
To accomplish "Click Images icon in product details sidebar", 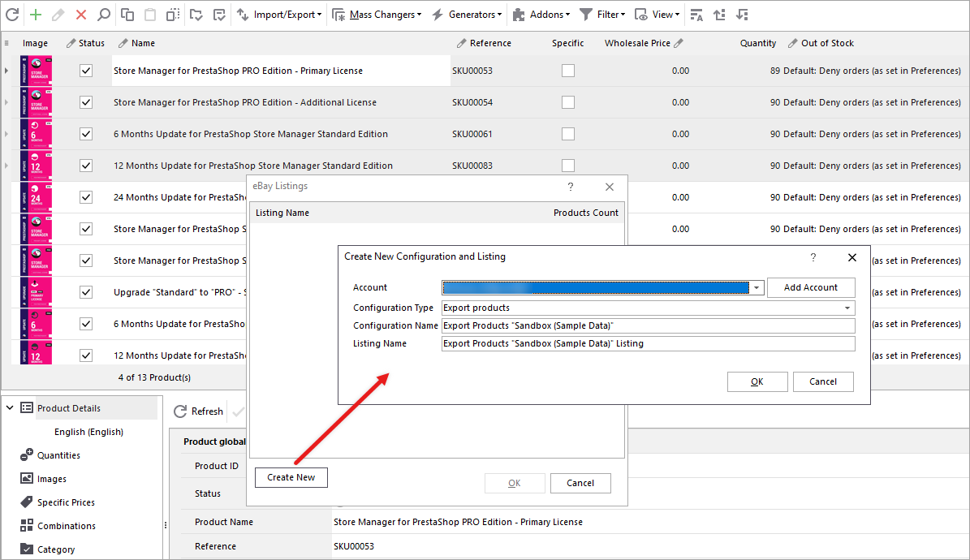I will pyautogui.click(x=27, y=478).
